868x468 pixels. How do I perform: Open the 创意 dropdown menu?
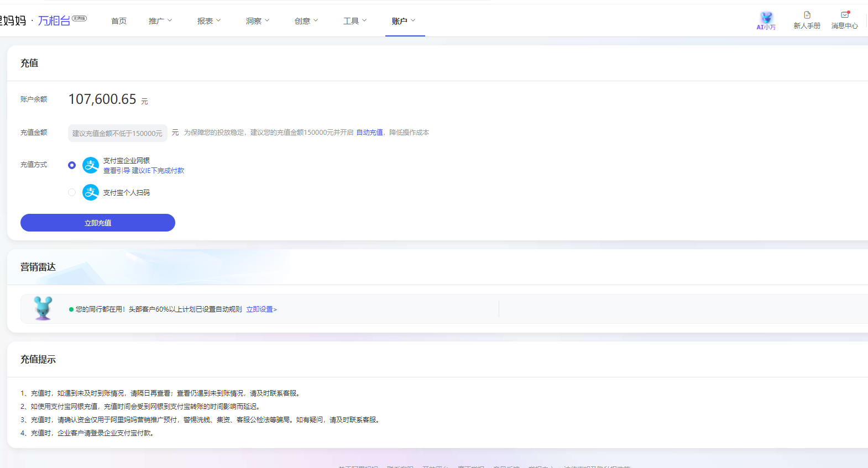coord(306,21)
